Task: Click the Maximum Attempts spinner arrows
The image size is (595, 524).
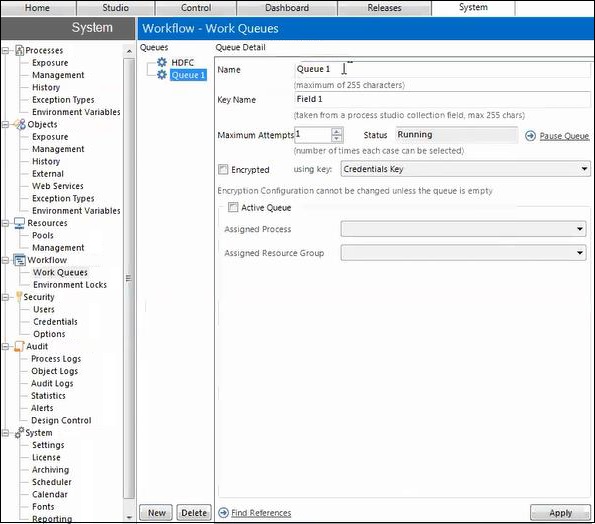Action: click(x=337, y=135)
